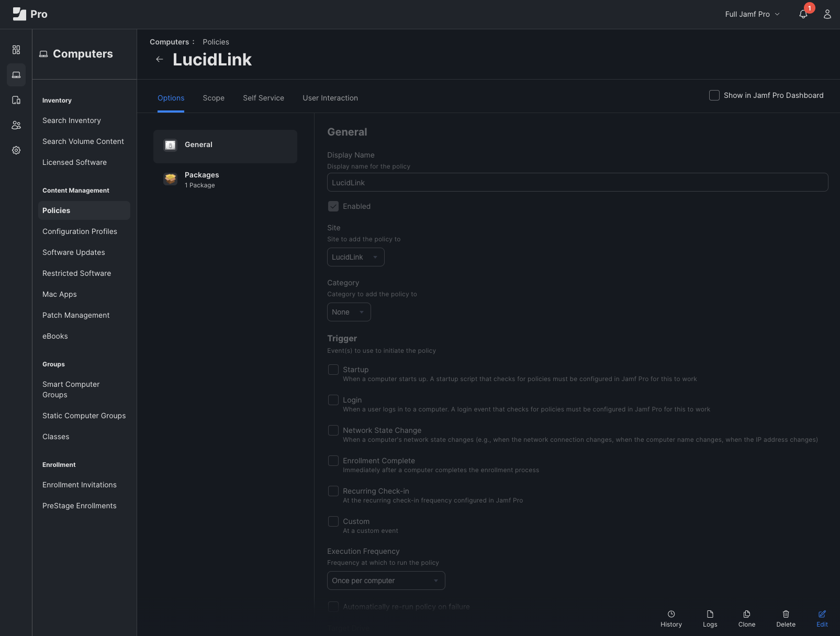Click the General payload icon
This screenshot has height=636, width=840.
[170, 145]
